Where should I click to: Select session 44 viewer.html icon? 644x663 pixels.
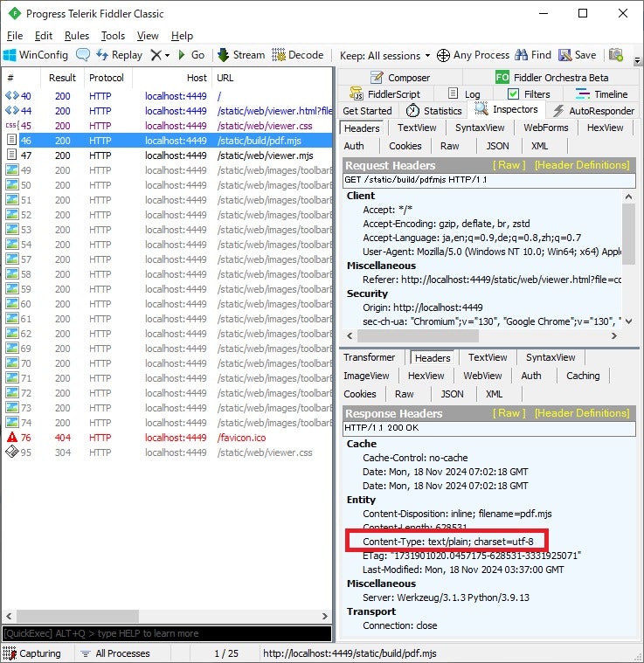tap(12, 110)
